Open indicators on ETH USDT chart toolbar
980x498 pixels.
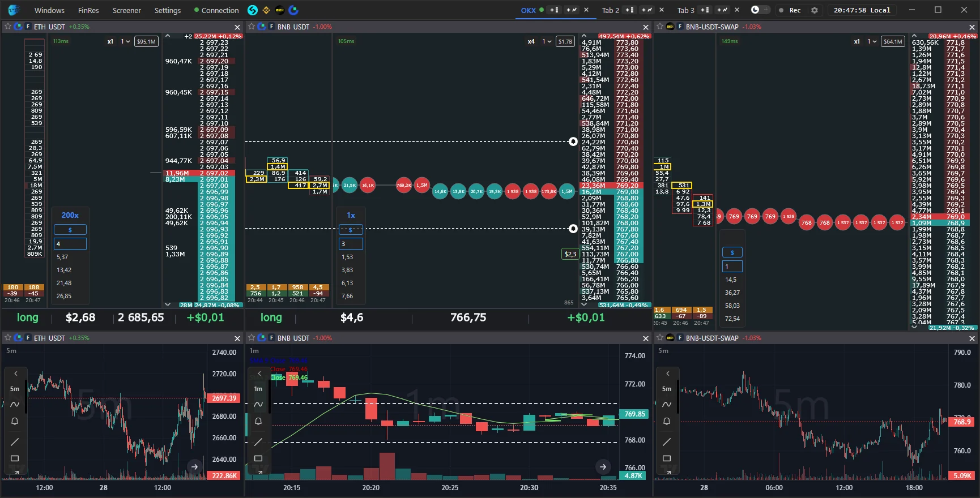click(x=15, y=404)
